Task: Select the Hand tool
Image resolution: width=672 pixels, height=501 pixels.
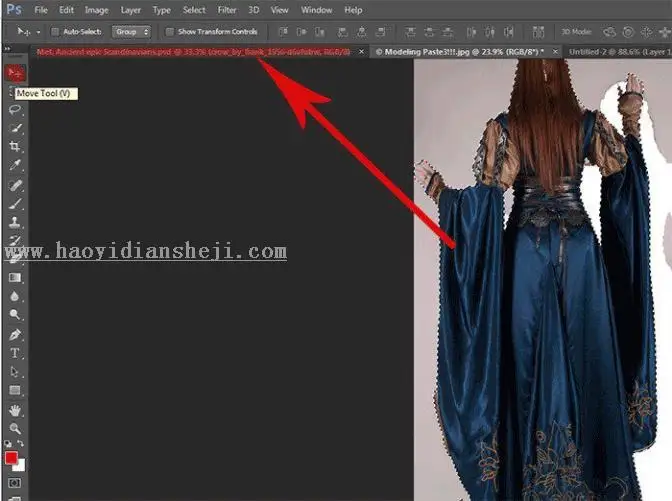Action: point(15,411)
